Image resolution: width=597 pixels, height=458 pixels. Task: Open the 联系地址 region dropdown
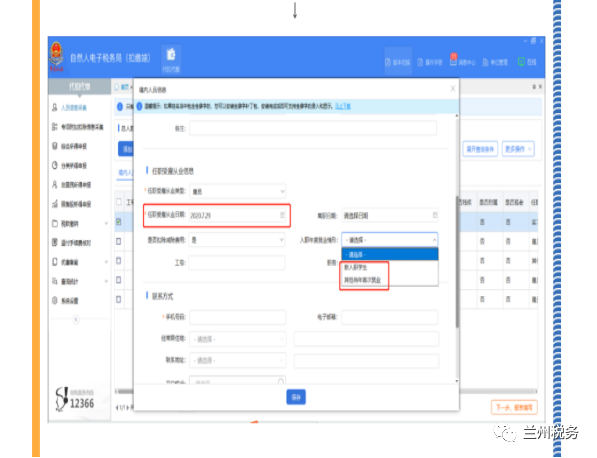click(238, 360)
